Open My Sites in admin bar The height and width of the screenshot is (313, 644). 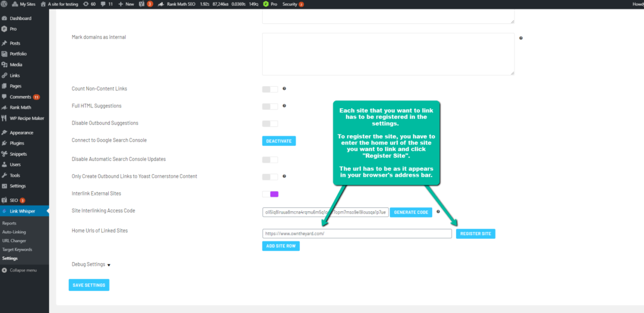coord(25,4)
